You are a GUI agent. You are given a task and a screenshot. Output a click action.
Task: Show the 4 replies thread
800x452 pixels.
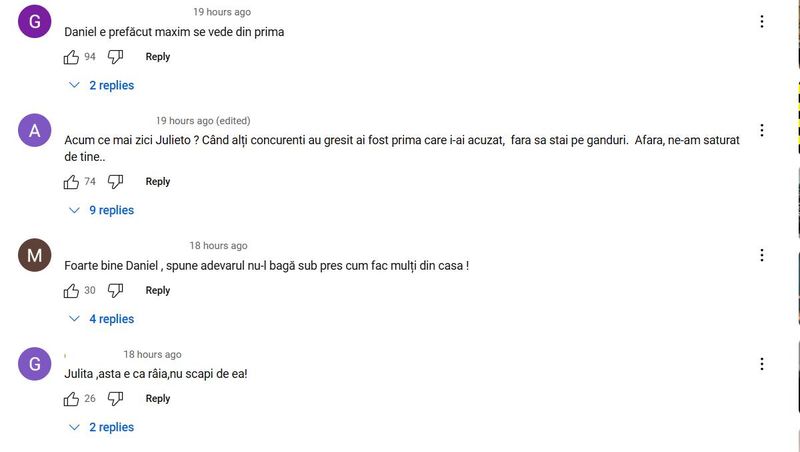point(102,319)
